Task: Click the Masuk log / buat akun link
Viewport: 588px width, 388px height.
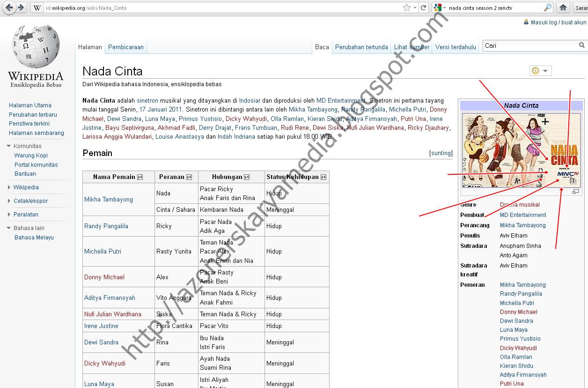Action: coord(558,22)
